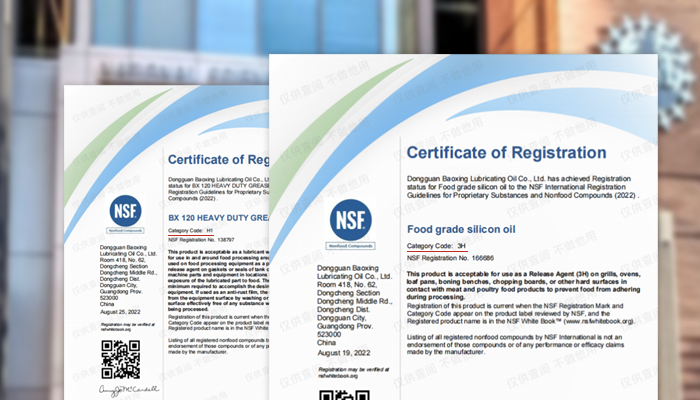Click the 'BX 120 HEAVY DUTY GREASE' intro paragraph on the left
The width and height of the screenshot is (700, 400).
[x=218, y=189]
